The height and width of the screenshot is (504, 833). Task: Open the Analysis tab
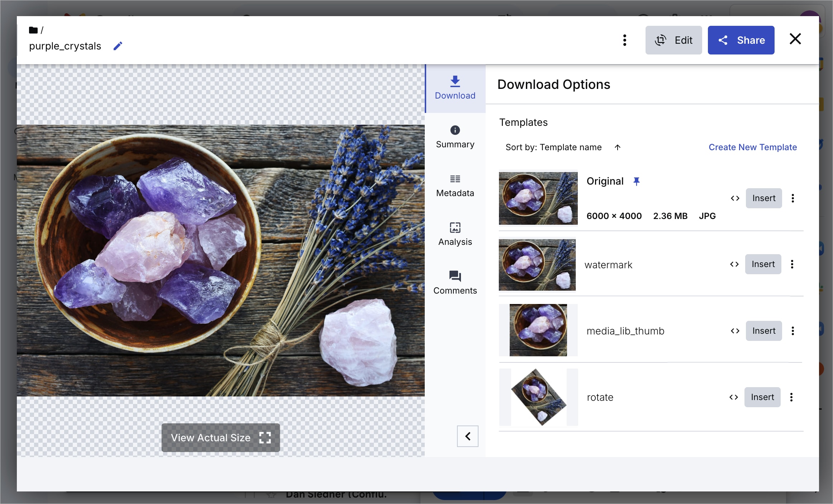[x=455, y=234]
